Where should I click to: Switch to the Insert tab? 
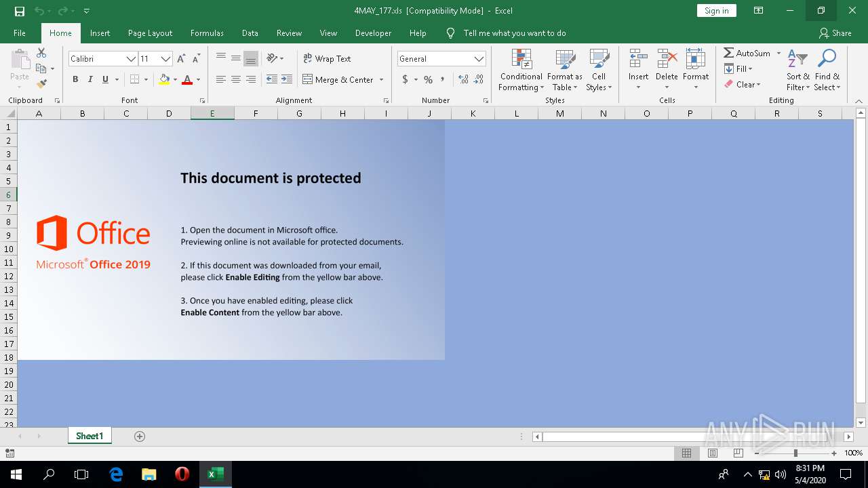[100, 33]
